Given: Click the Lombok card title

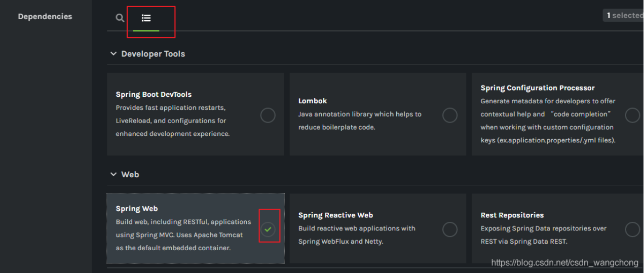Looking at the screenshot, I should [313, 101].
